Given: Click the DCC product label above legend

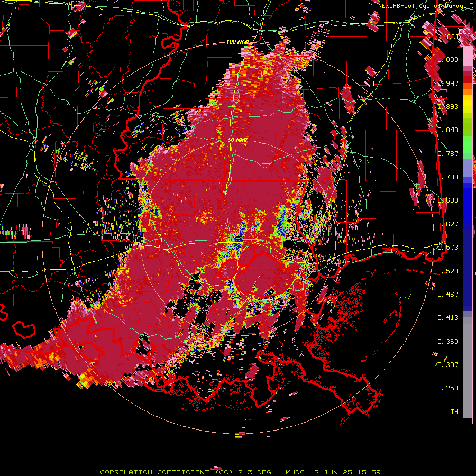Looking at the screenshot, I should (x=464, y=32).
